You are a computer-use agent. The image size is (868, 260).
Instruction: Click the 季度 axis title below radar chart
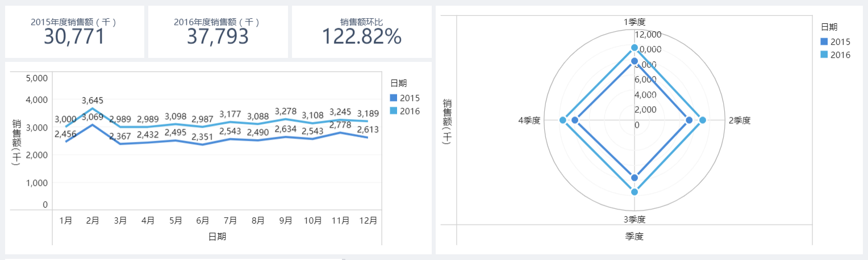635,236
